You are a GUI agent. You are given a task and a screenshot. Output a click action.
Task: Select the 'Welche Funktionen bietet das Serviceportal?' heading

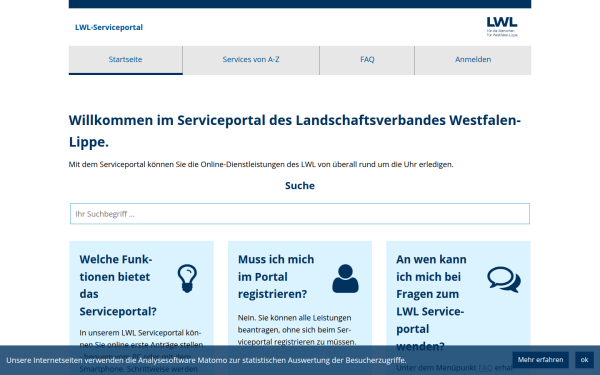click(118, 285)
